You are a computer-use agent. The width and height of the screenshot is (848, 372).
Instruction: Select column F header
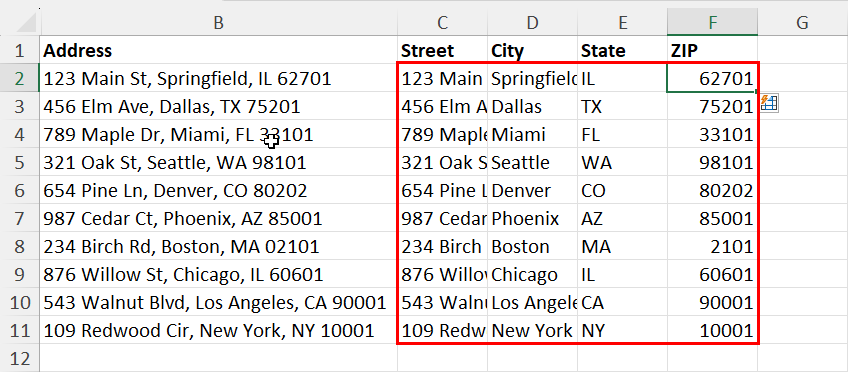(712, 22)
